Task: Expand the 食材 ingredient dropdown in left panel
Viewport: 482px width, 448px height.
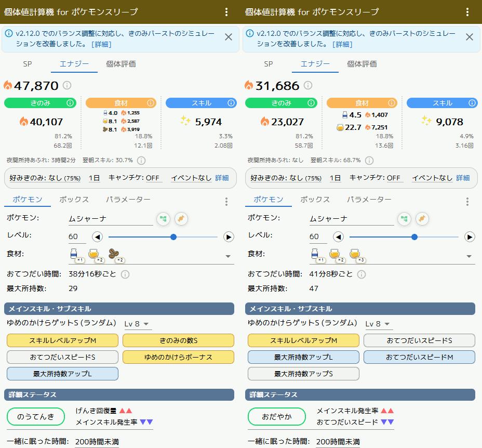Action: point(227,256)
